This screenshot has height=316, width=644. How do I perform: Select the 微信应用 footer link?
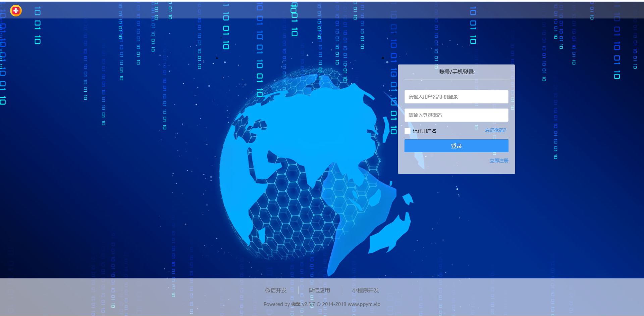pos(319,290)
